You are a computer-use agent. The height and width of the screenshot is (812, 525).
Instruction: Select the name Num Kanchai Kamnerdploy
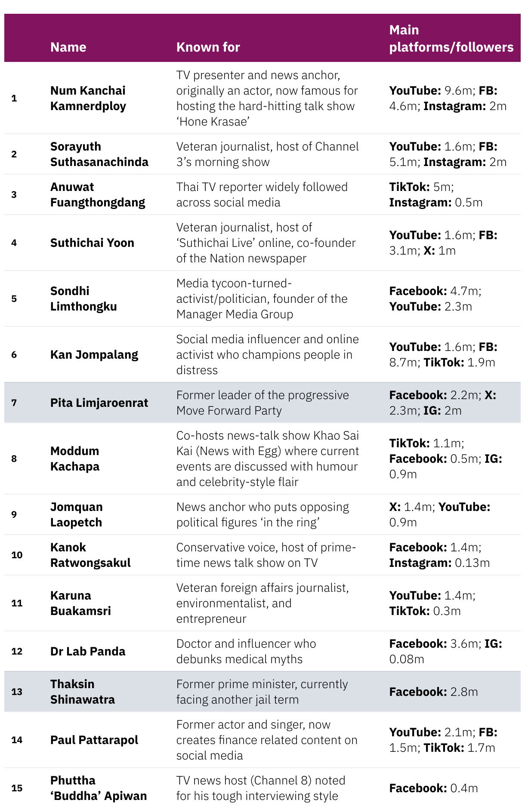(88, 98)
